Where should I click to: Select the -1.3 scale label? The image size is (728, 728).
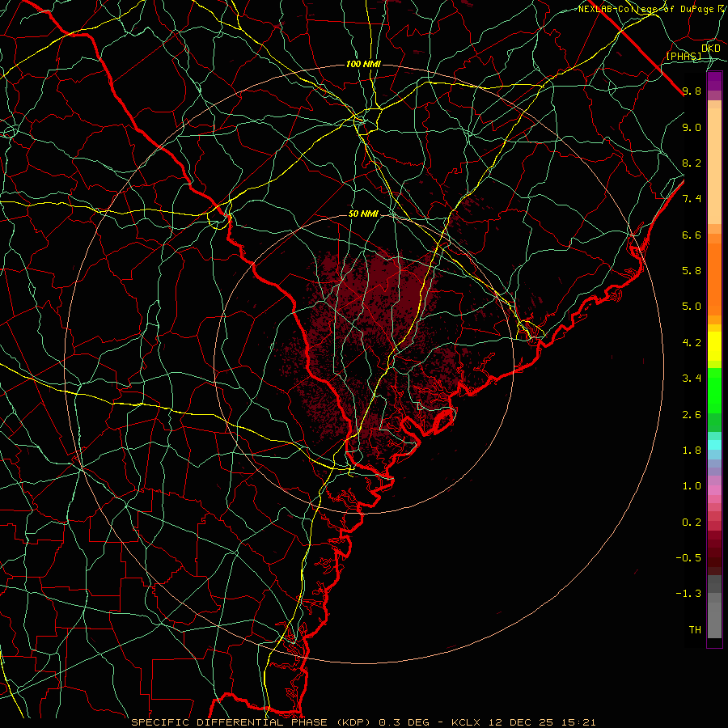tap(688, 594)
